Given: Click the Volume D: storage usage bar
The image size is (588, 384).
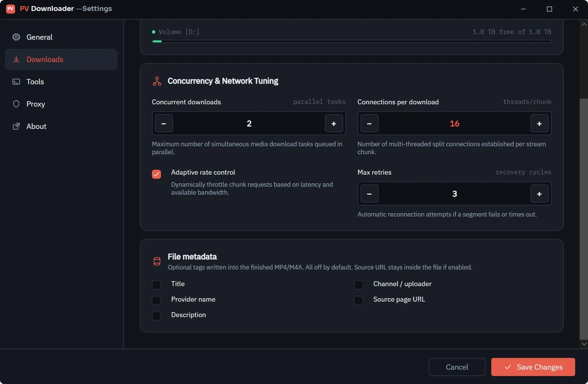Looking at the screenshot, I should coord(352,41).
